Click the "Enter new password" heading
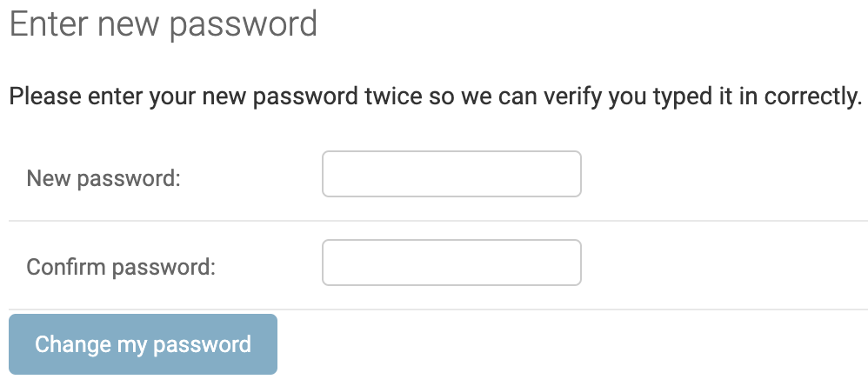868x386 pixels. (163, 23)
